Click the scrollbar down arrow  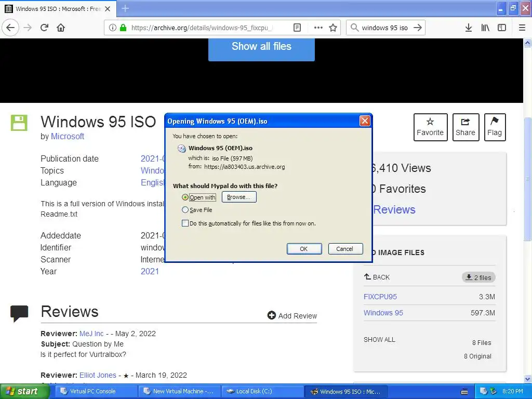pos(527,379)
